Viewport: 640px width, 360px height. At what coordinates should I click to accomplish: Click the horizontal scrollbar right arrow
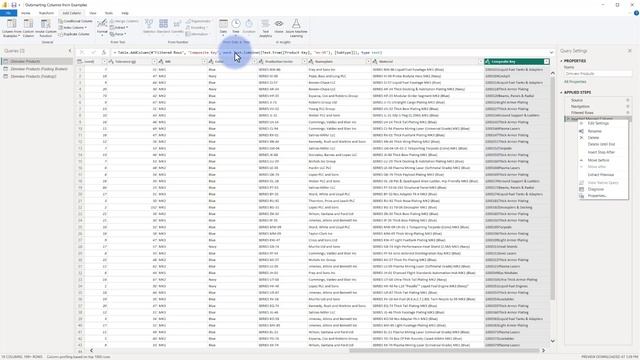pos(543,350)
